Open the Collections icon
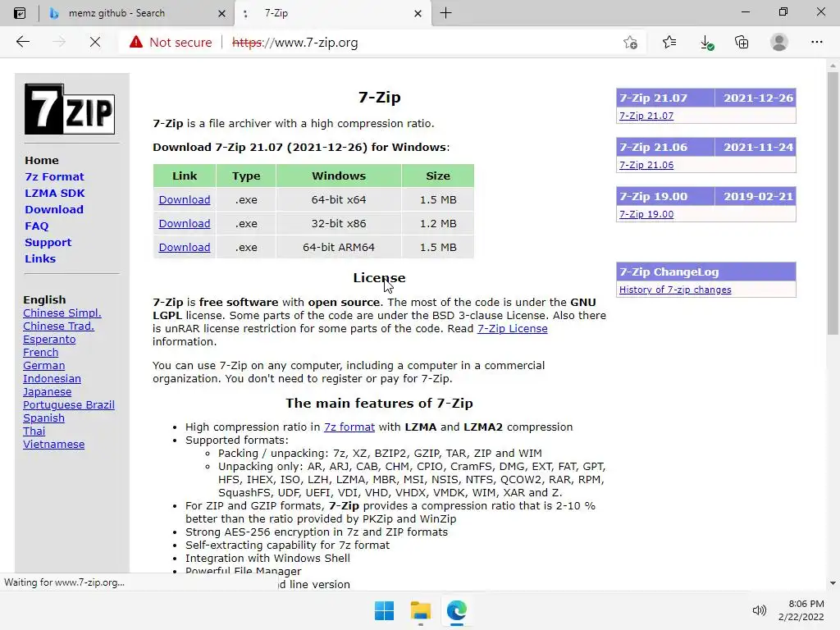The image size is (840, 630). tap(742, 42)
